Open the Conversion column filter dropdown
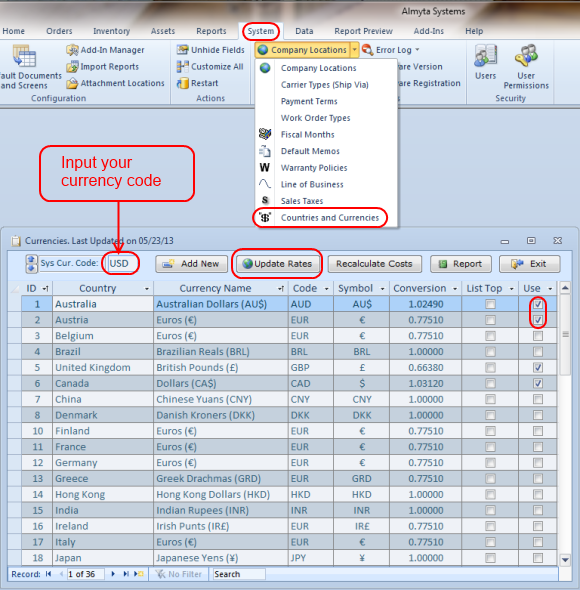 455,289
